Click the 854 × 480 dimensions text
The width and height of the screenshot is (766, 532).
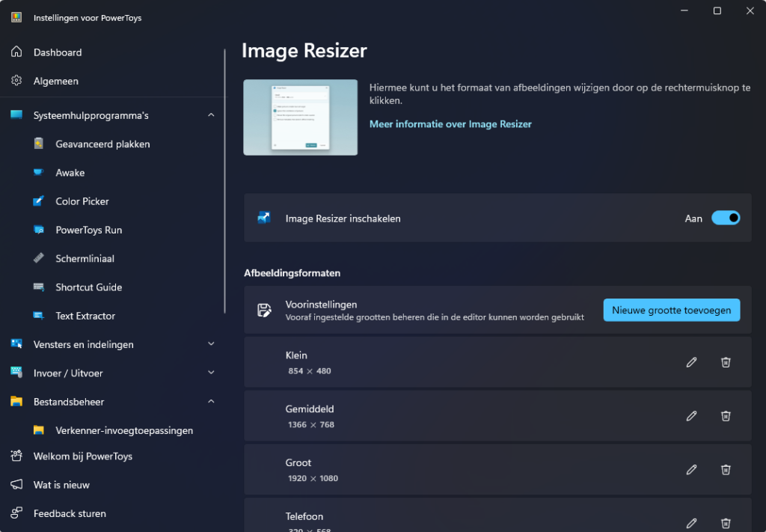[x=310, y=371]
